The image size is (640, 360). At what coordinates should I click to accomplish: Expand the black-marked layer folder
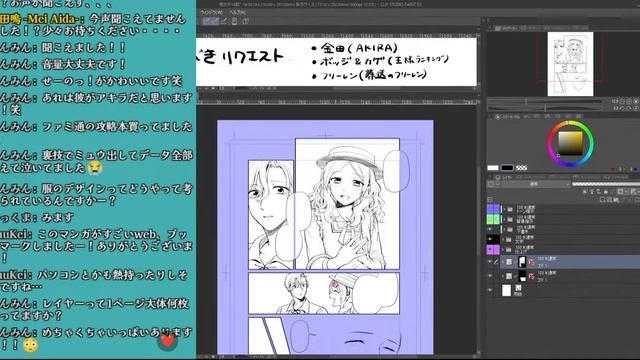tap(504, 239)
